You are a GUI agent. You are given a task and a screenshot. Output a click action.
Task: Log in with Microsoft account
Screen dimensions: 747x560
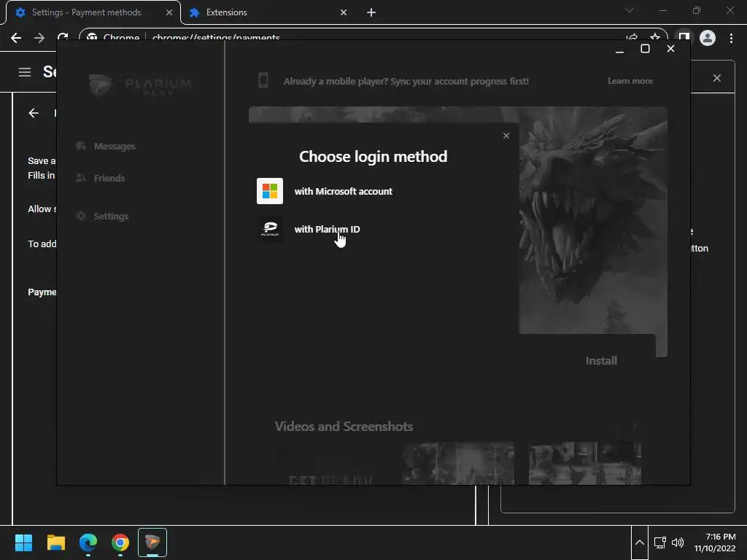[x=343, y=192]
